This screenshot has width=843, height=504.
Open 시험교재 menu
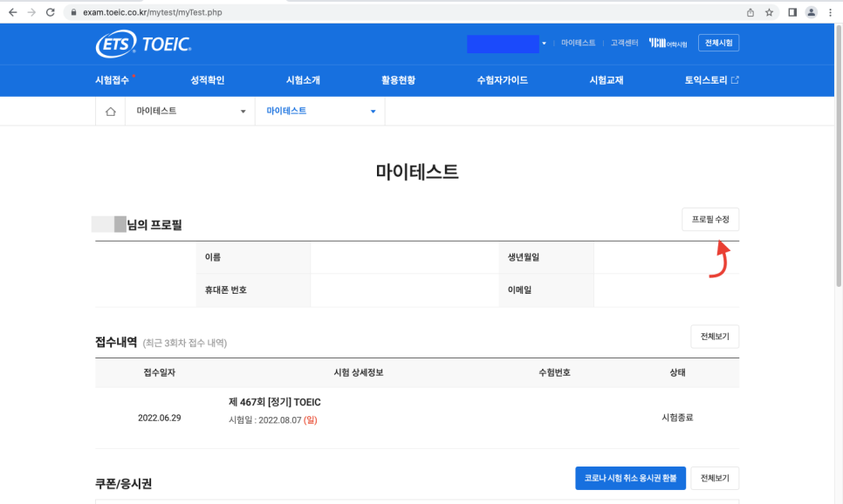point(607,80)
